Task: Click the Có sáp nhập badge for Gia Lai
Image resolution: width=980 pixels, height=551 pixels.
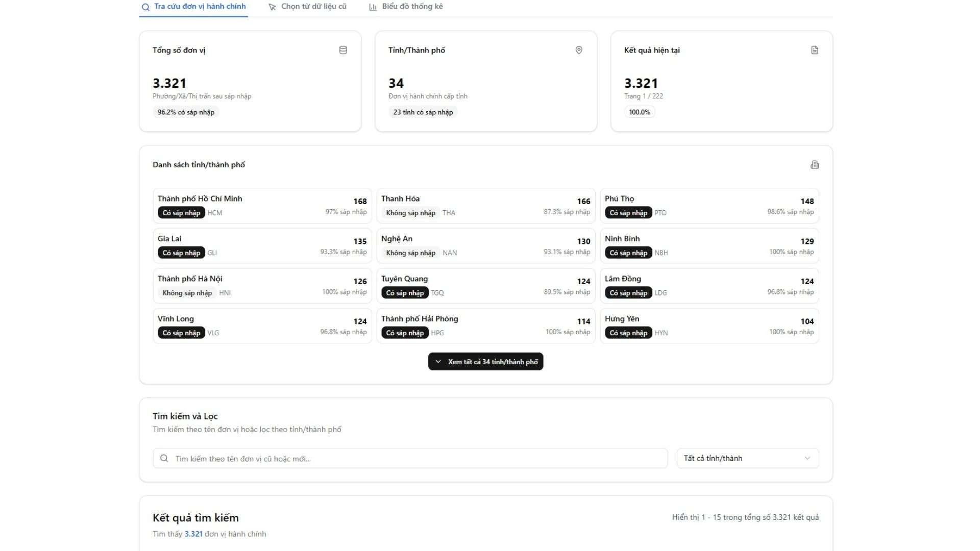Action: coord(181,253)
